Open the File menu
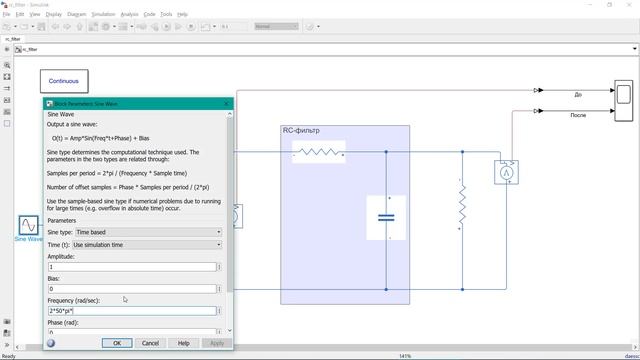 [x=6, y=14]
